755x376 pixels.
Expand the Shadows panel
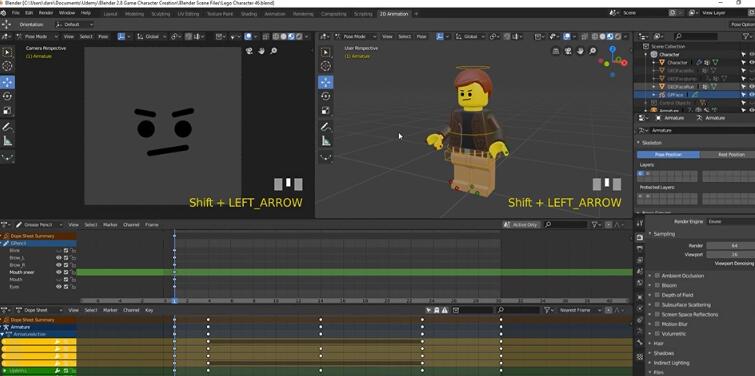coord(664,353)
